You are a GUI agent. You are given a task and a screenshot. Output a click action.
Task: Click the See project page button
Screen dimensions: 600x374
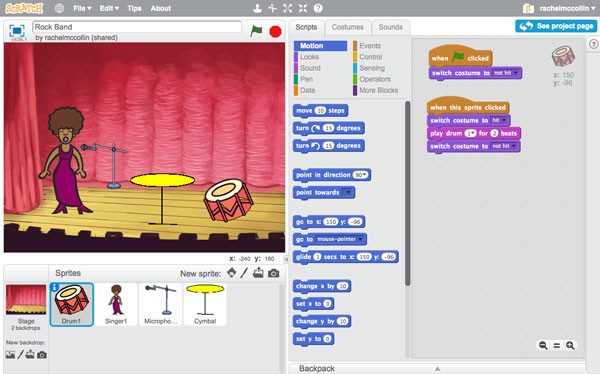(x=556, y=26)
